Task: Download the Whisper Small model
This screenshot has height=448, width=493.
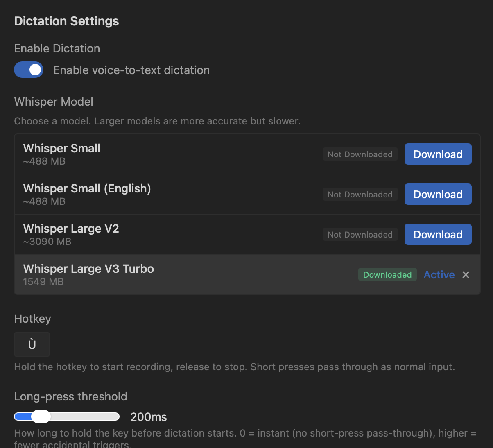Action: coord(438,154)
